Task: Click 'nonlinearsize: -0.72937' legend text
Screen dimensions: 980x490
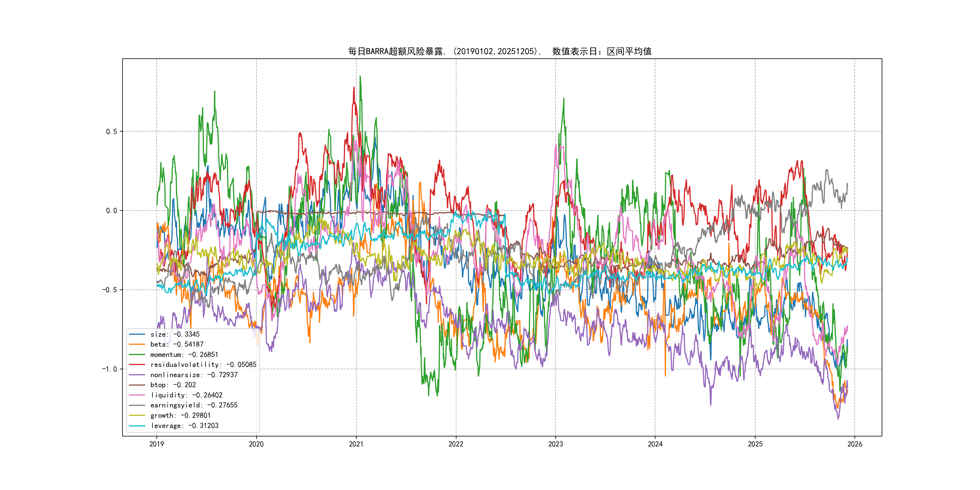Action: (194, 375)
